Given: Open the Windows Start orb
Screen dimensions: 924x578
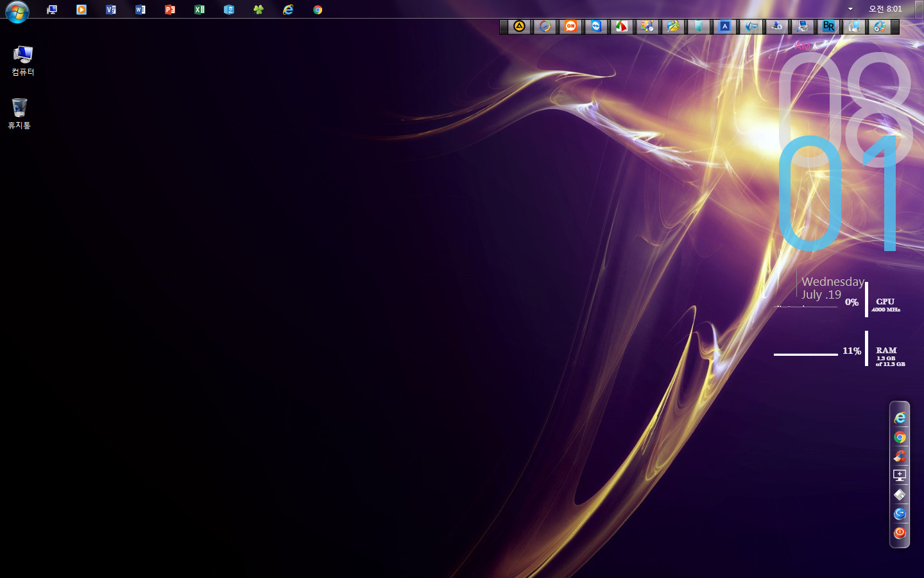Looking at the screenshot, I should point(17,11).
